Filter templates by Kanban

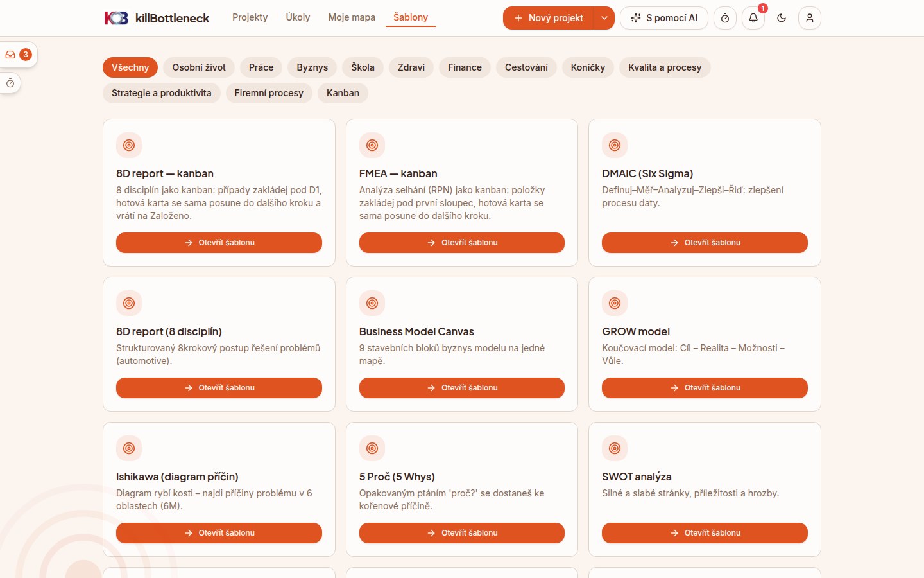(343, 93)
